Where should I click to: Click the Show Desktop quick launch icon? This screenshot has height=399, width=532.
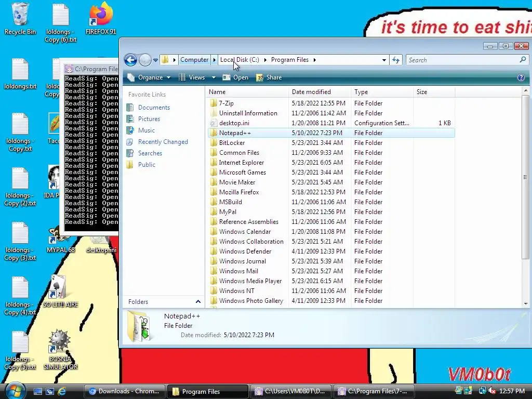point(37,391)
